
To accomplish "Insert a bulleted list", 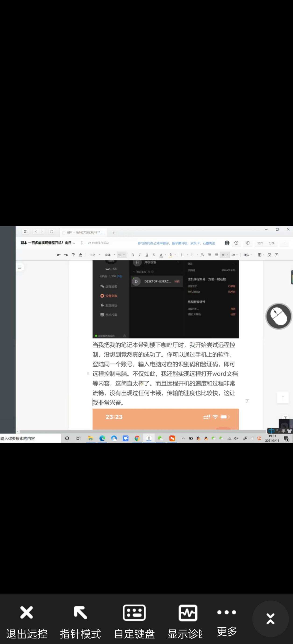I will point(192,255).
